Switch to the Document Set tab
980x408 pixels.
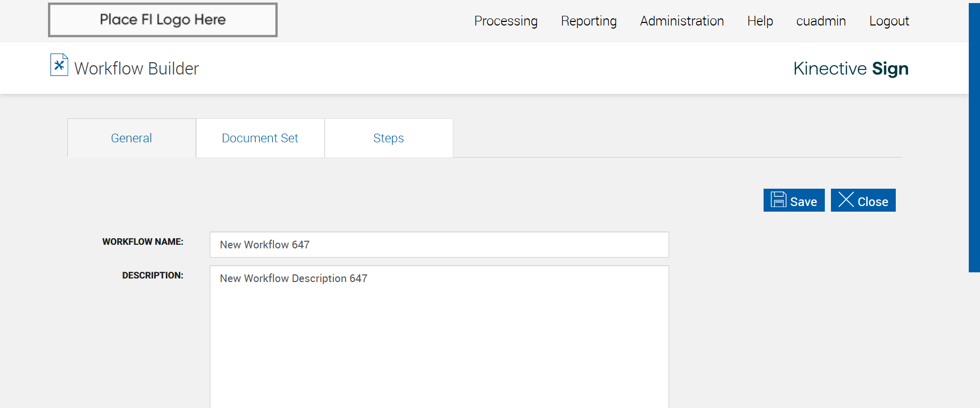coord(260,138)
